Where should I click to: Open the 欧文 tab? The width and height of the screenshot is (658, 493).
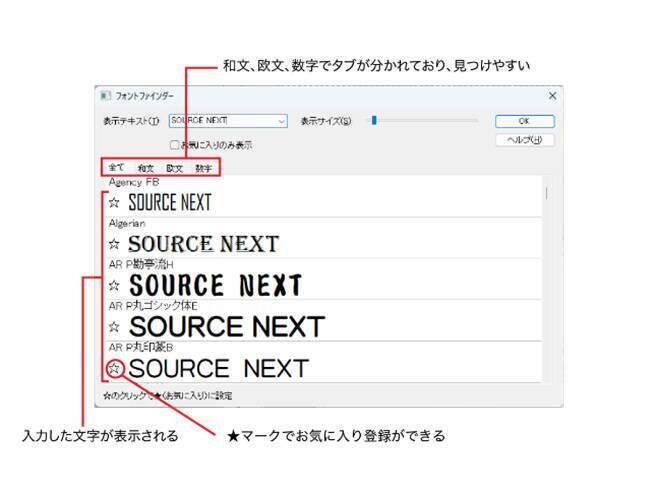coord(175,168)
